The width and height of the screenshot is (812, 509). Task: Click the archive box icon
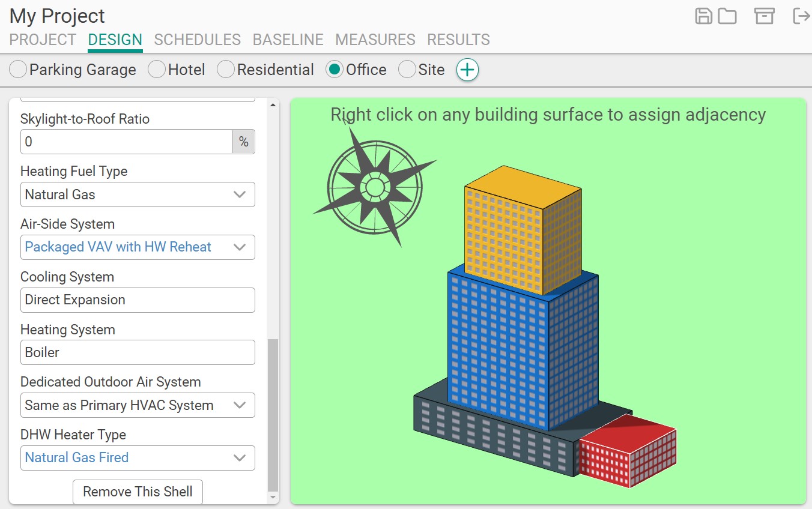pos(764,16)
